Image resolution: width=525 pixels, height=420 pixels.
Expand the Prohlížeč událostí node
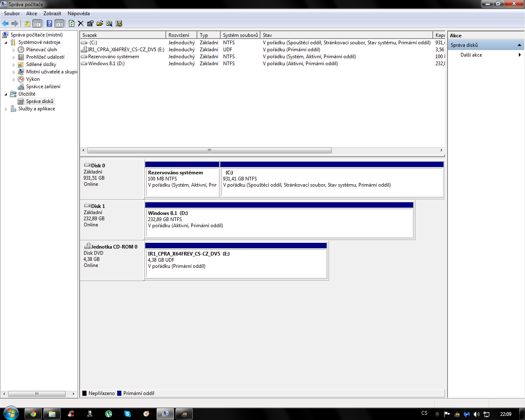(14, 57)
